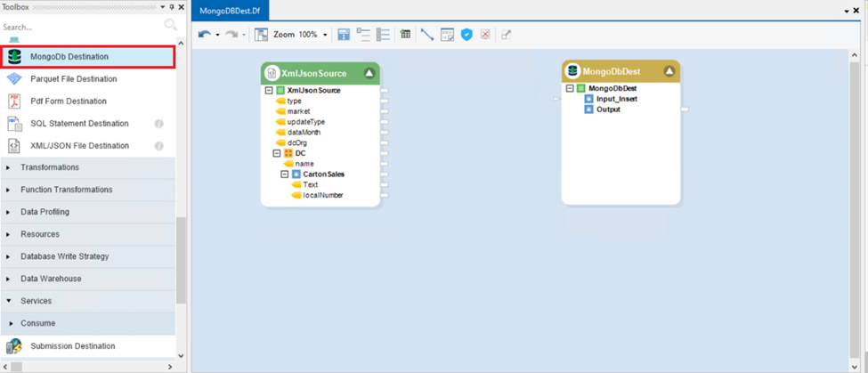
Task: Click the red X icon in the toolbar
Action: pyautogui.click(x=485, y=35)
